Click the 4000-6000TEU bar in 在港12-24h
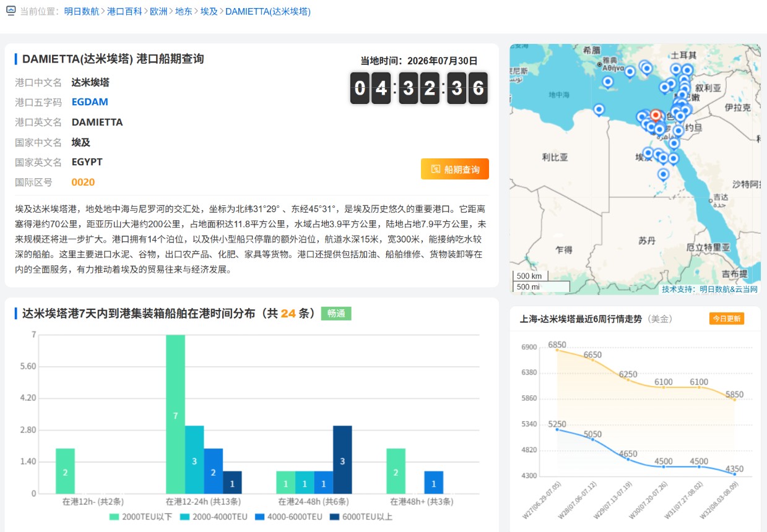 (x=214, y=471)
